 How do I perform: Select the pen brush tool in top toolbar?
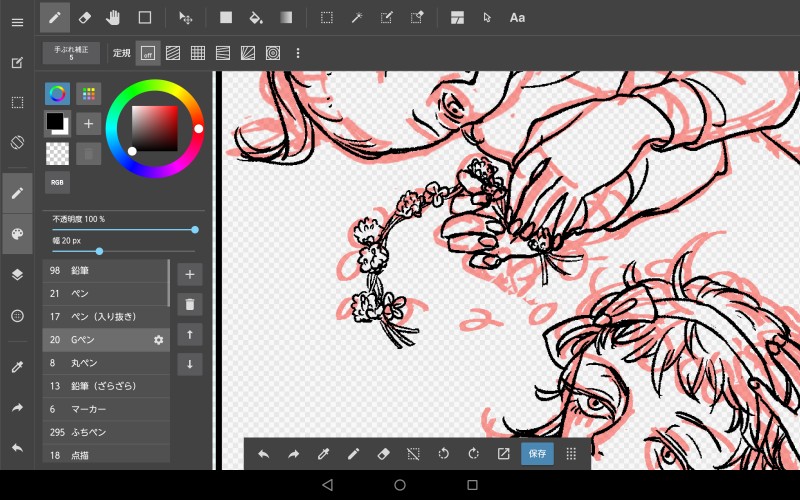[x=55, y=18]
